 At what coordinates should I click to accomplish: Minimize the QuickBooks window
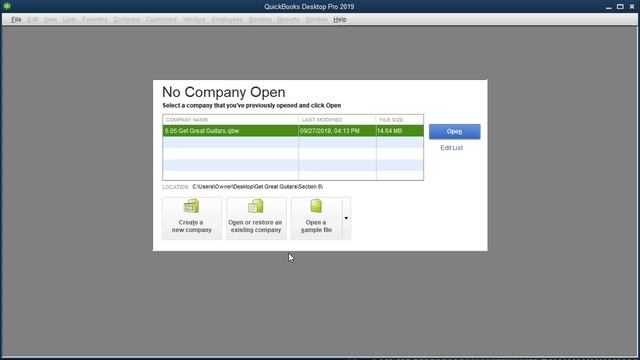609,7
